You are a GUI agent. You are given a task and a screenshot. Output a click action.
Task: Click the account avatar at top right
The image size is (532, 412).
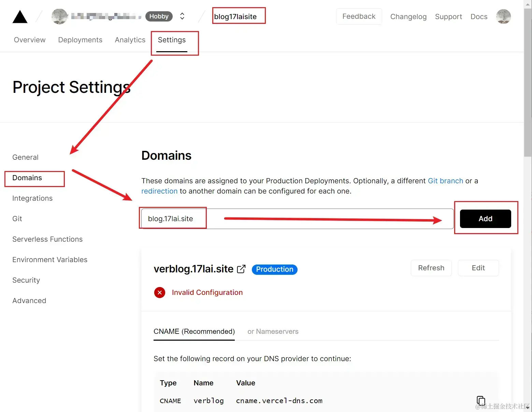click(x=503, y=16)
